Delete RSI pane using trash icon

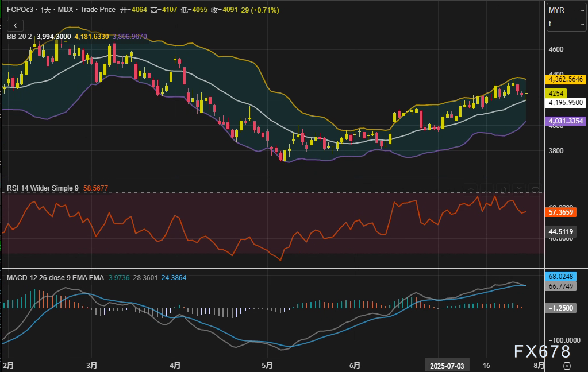click(x=504, y=190)
